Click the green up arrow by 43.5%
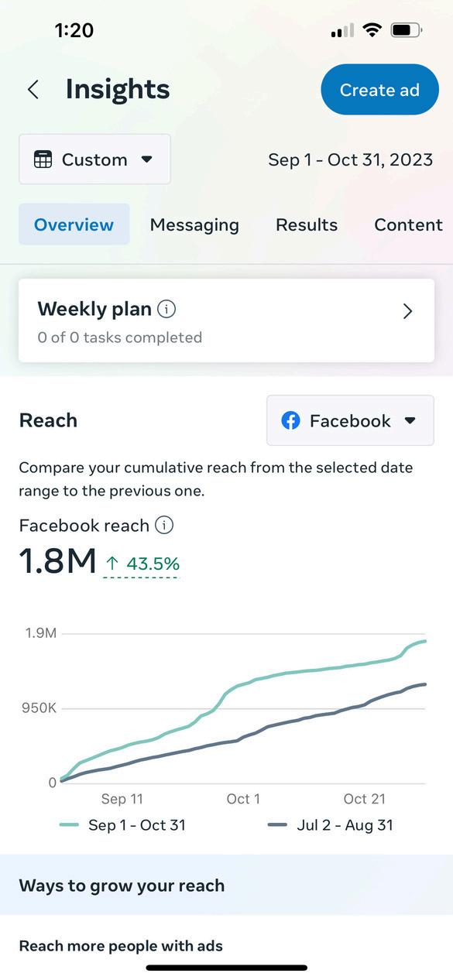 [x=112, y=564]
